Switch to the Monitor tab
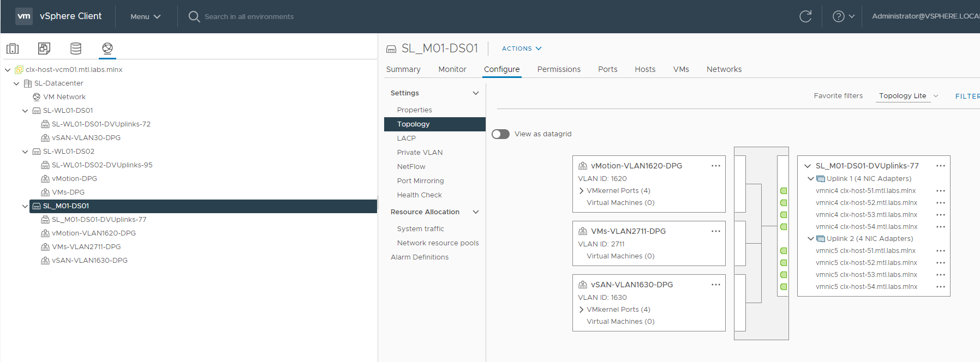The width and height of the screenshot is (980, 362). click(452, 69)
